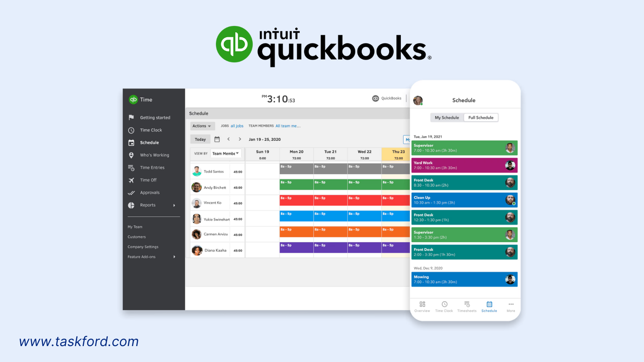Image resolution: width=644 pixels, height=362 pixels.
Task: Click the All team members filter link
Action: click(x=288, y=126)
